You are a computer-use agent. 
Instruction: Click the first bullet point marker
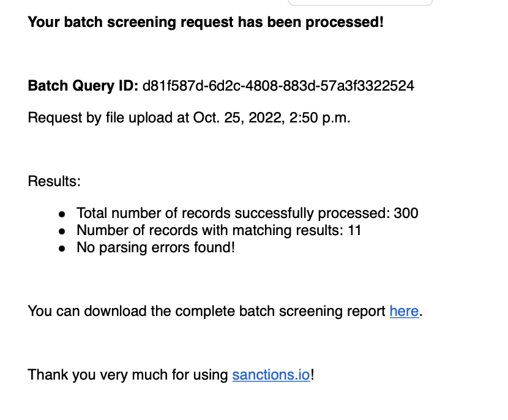click(62, 214)
